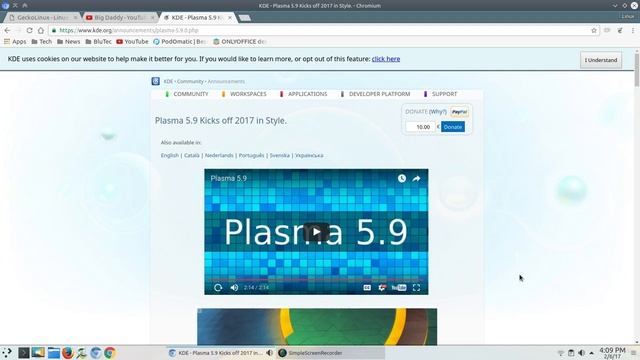640x360 pixels.
Task: Select the Català language link
Action: [x=192, y=156]
